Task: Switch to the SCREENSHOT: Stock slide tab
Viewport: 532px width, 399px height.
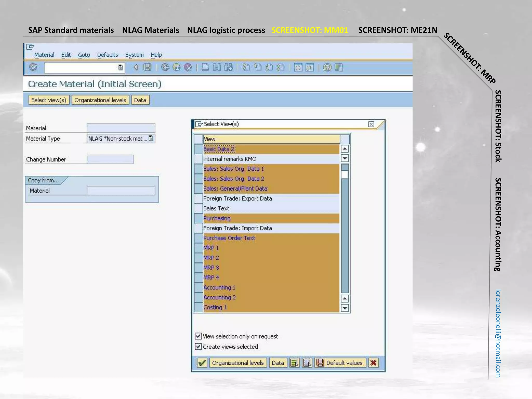Action: [x=498, y=126]
